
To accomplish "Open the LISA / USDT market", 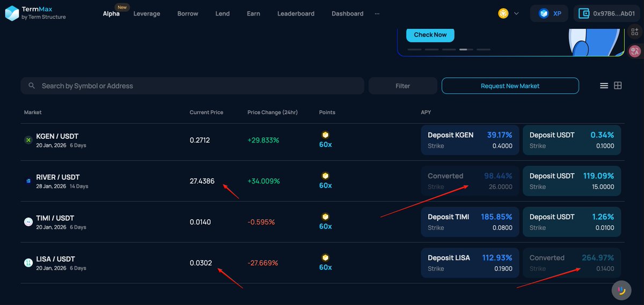I will point(55,259).
